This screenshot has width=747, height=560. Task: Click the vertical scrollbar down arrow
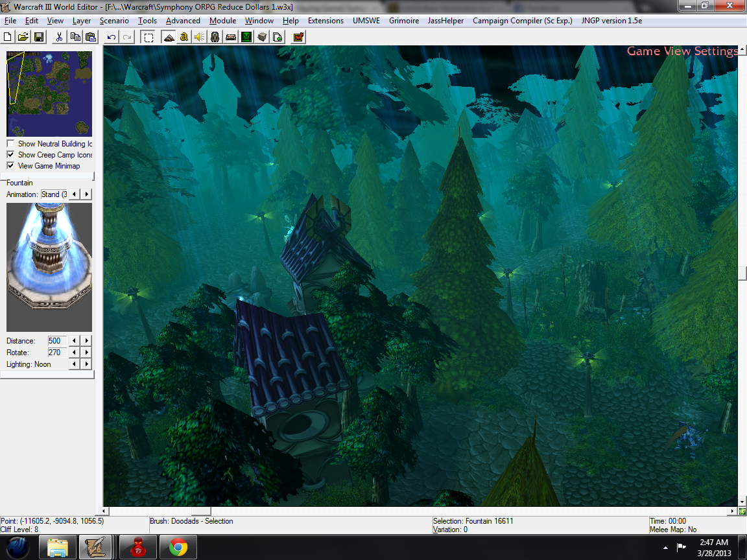pos(742,502)
